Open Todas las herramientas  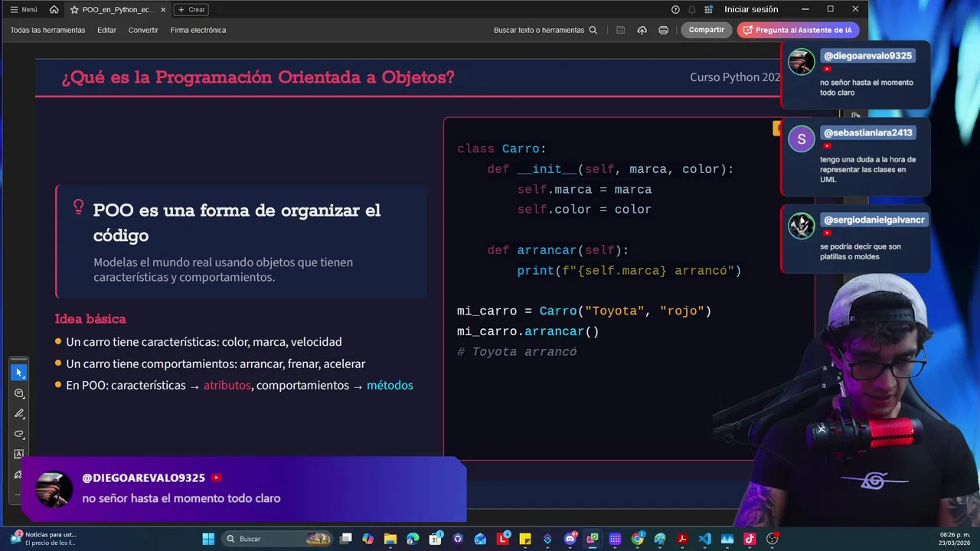click(x=47, y=30)
